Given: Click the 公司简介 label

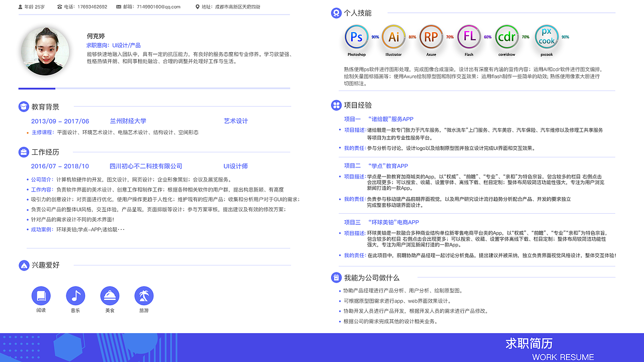Looking at the screenshot, I should click(x=42, y=179).
